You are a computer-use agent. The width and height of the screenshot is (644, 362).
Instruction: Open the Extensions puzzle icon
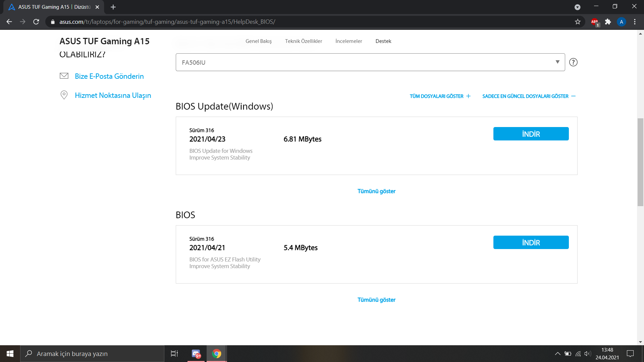pyautogui.click(x=608, y=22)
